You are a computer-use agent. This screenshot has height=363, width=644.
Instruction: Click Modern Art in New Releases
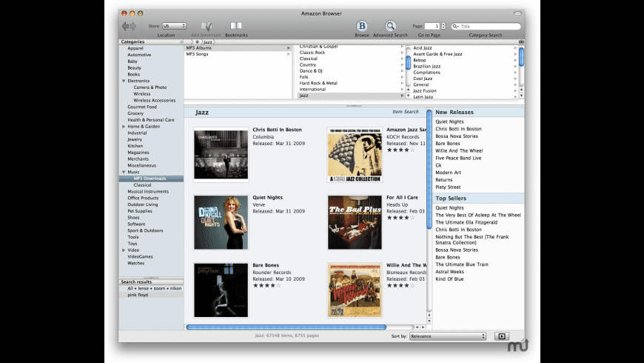coord(448,173)
